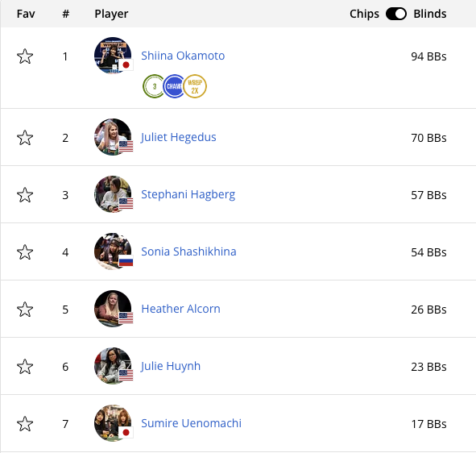The height and width of the screenshot is (453, 476).
Task: Open Juliet Hegedus player link
Action: click(x=179, y=137)
